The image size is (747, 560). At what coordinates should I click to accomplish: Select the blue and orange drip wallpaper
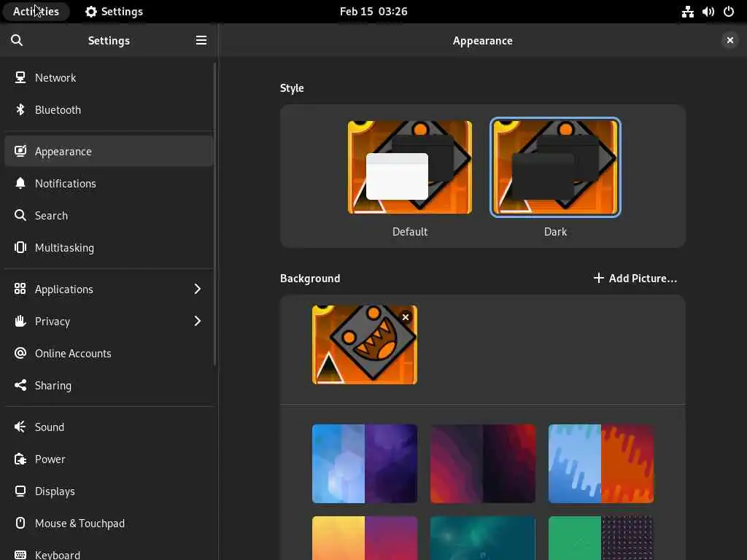pos(601,464)
